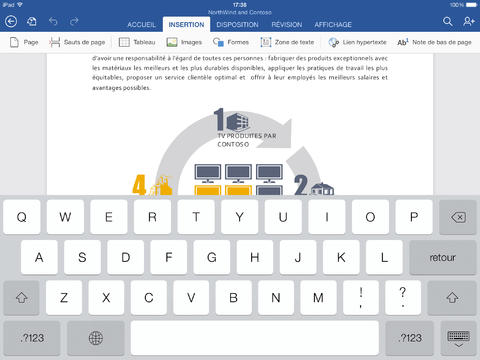
Task: Tap the R key
Action: pos(152,217)
